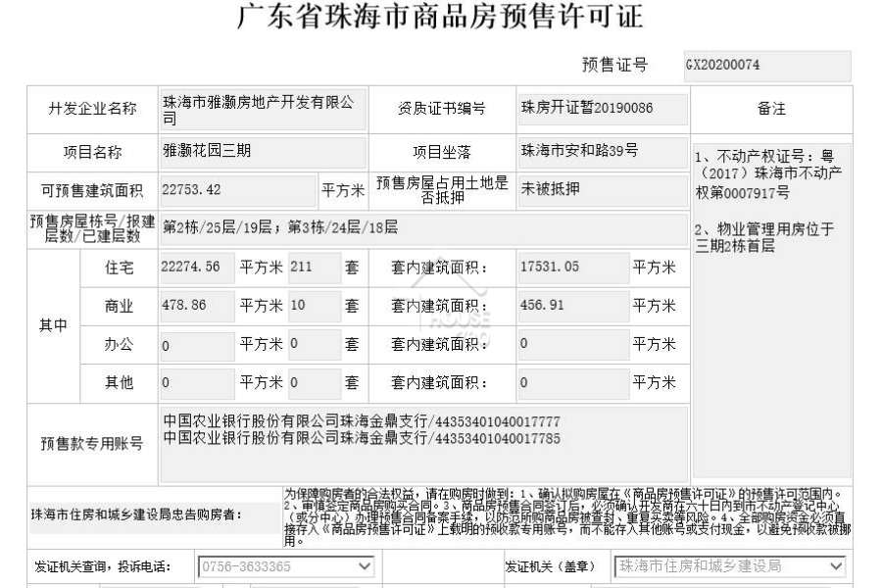Click the 资质证书编号 field 珠房开证暂20190086

pyautogui.click(x=603, y=109)
